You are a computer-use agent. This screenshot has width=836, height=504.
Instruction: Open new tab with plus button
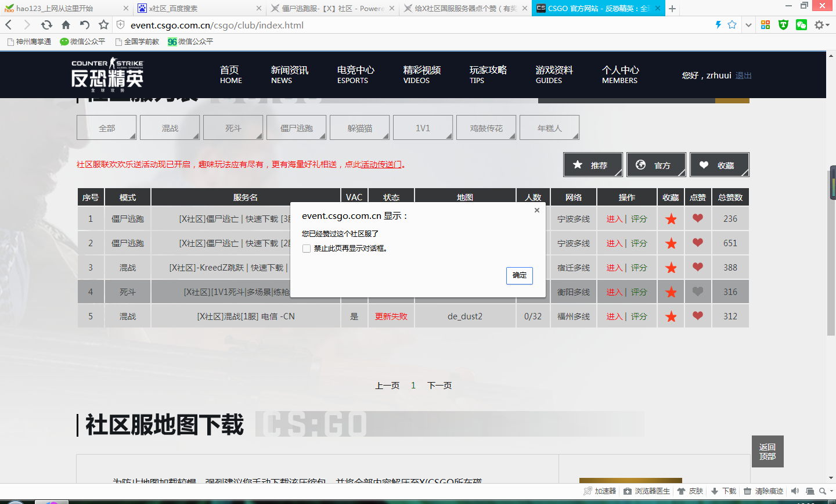[x=672, y=8]
